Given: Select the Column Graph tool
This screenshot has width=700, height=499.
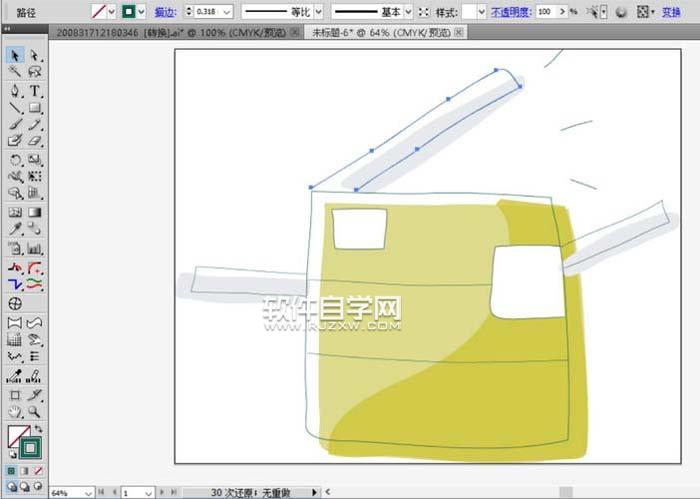Looking at the screenshot, I should [x=34, y=248].
